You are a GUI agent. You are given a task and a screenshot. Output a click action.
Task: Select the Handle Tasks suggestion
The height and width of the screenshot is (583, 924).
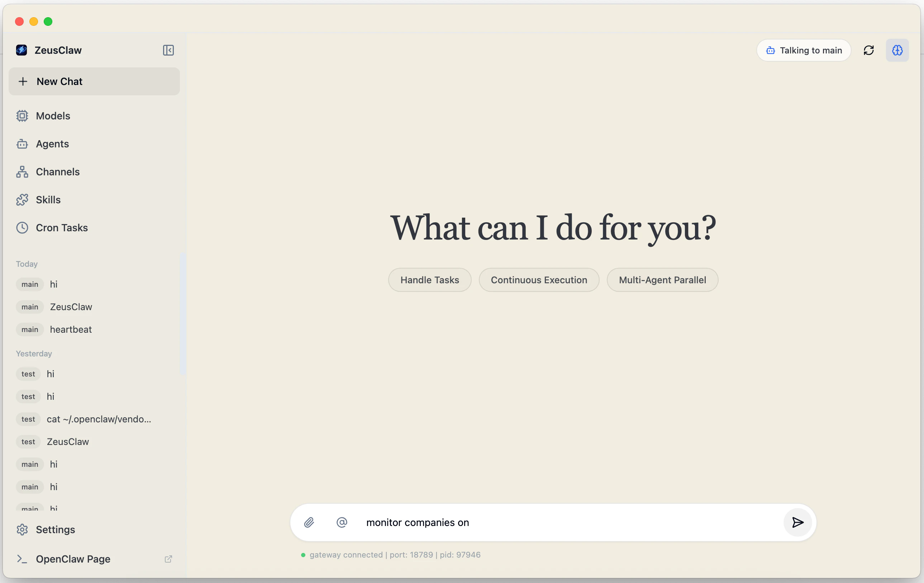(x=429, y=280)
